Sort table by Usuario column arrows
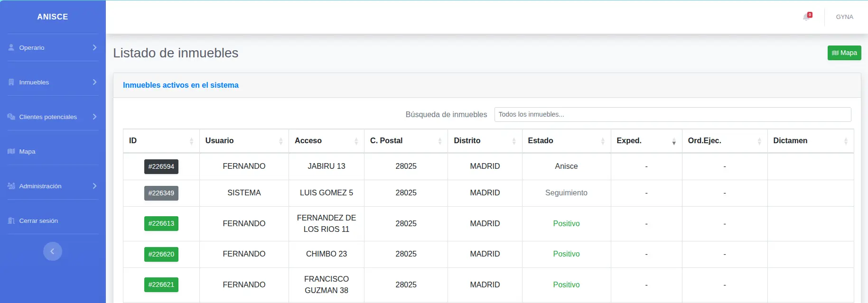This screenshot has height=303, width=868. (x=280, y=141)
